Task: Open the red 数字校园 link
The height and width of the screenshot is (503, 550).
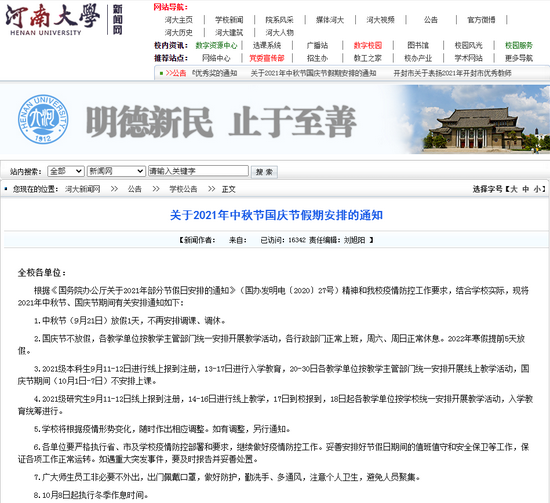Action: click(368, 45)
